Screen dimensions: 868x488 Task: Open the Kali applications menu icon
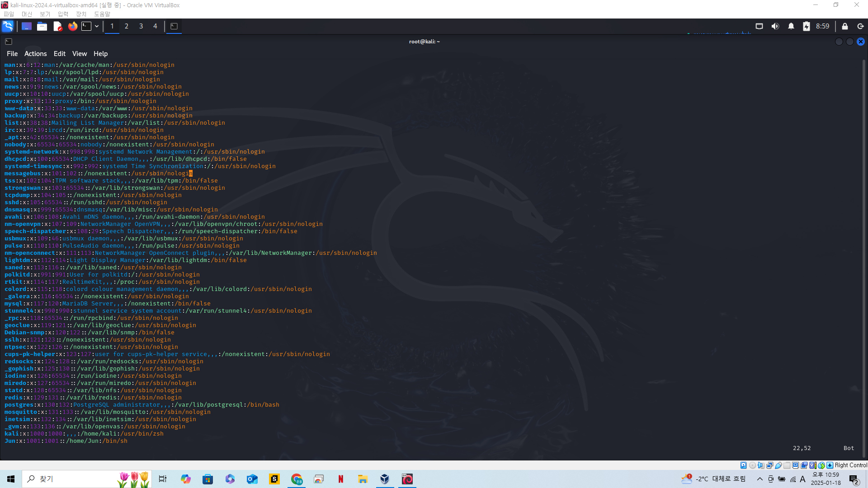tap(8, 26)
